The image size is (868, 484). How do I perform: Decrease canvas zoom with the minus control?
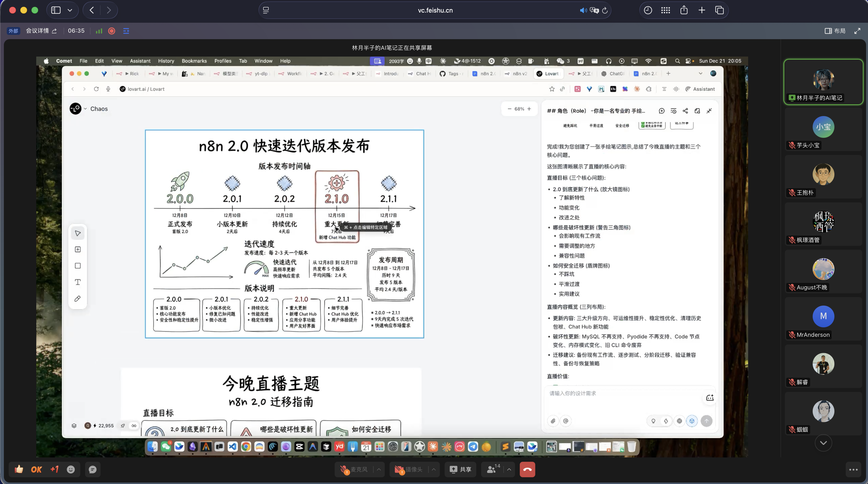point(509,109)
